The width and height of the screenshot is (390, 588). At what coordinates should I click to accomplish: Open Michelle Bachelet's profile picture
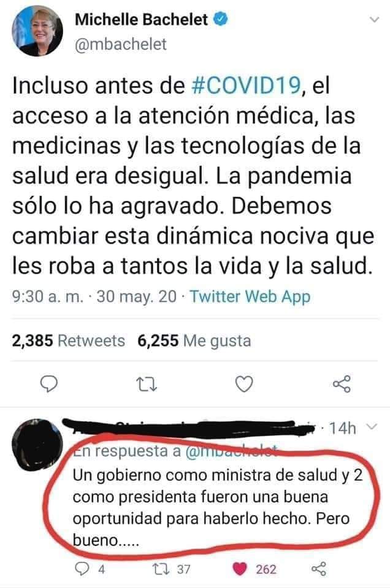click(x=37, y=31)
